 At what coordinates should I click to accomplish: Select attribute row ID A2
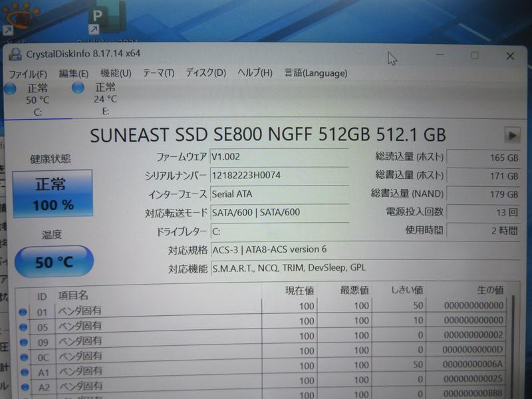[263, 383]
